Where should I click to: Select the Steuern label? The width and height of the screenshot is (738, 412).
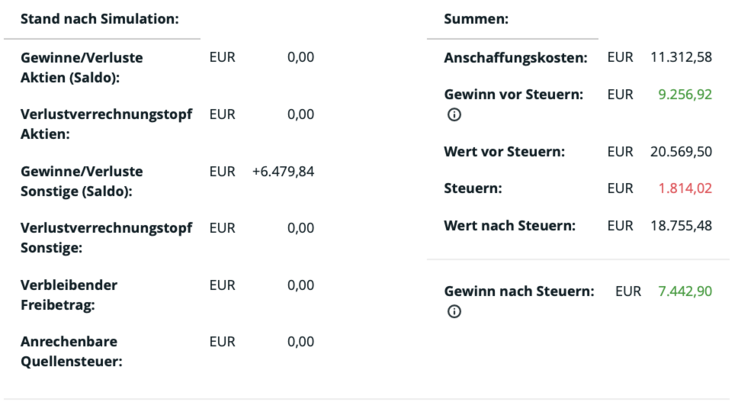[473, 188]
